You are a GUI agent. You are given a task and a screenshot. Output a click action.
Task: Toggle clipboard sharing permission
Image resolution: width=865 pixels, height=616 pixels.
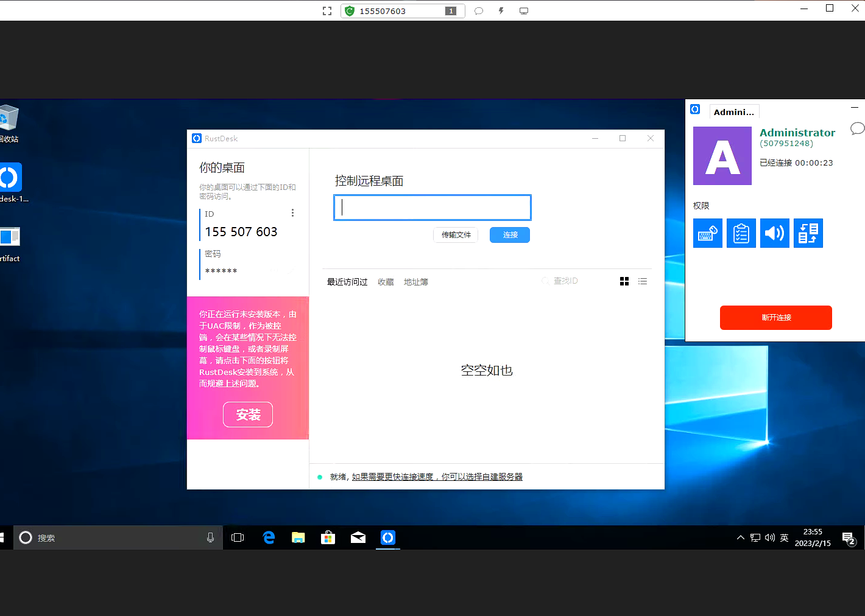(741, 233)
